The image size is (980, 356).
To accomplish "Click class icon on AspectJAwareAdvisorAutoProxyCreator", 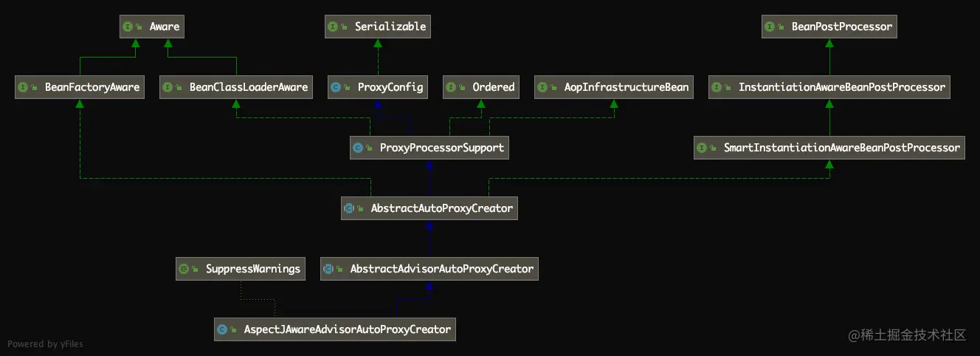I will (223, 329).
